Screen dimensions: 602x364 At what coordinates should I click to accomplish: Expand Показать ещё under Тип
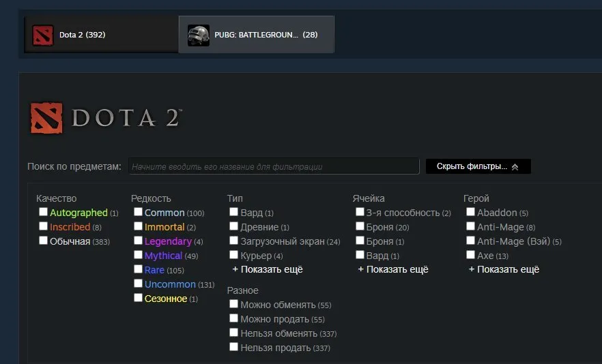click(x=268, y=270)
